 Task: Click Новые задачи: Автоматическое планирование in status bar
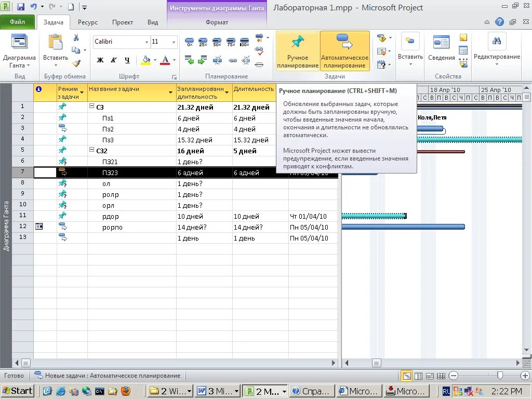click(108, 376)
